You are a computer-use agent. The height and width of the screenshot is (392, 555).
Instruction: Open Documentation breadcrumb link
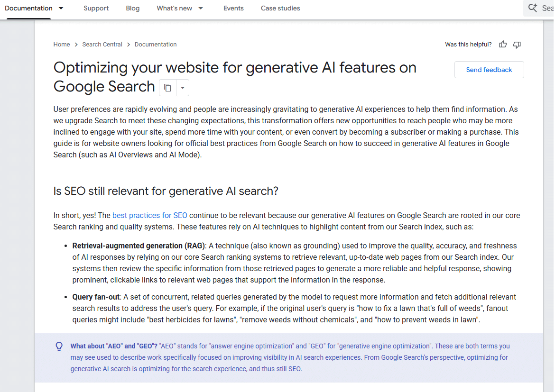(156, 44)
